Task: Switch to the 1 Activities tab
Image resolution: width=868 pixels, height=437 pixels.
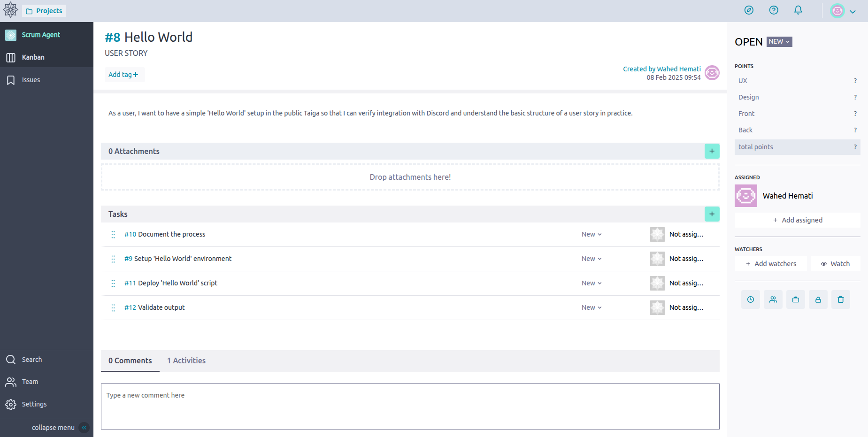Action: coord(186,360)
